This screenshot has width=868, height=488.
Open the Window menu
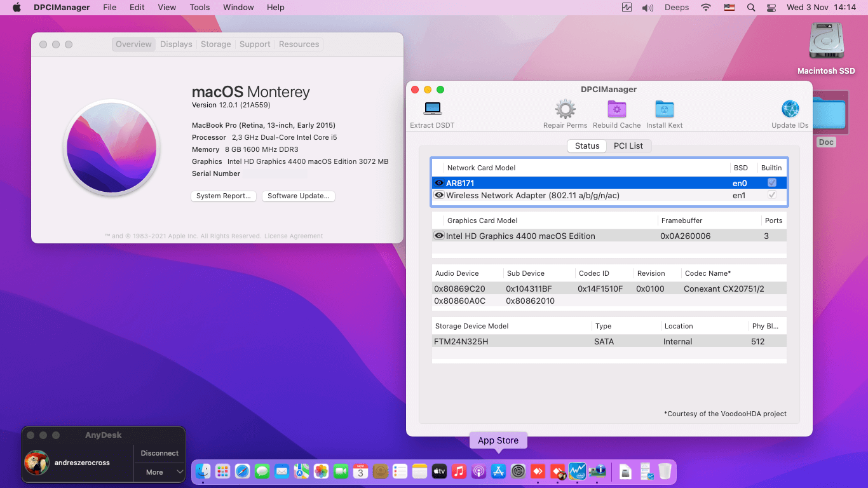coord(238,8)
